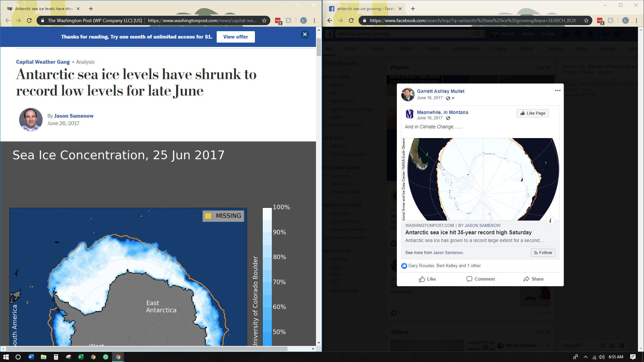Expand 'Choose a Location...' filter option
The image size is (644, 362).
click(x=346, y=238)
